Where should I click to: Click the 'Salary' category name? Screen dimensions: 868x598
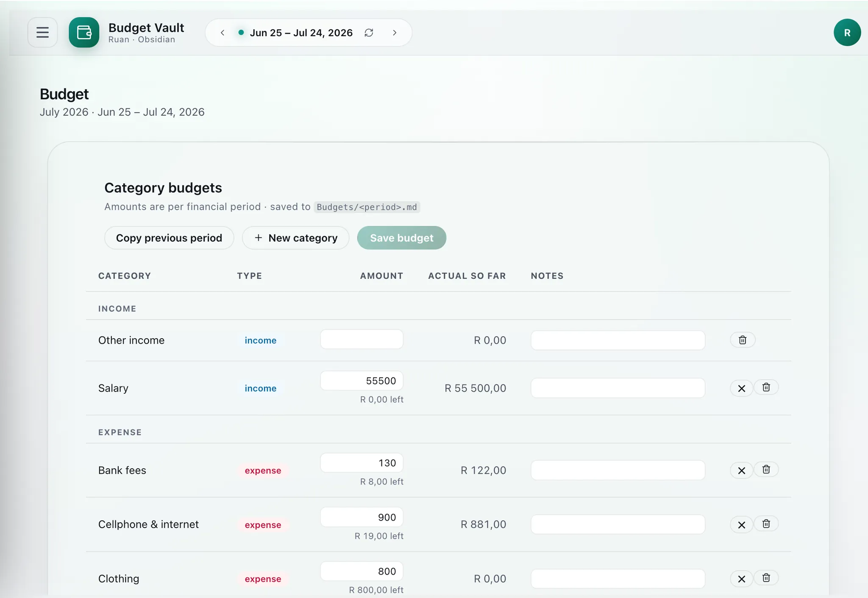(x=113, y=388)
